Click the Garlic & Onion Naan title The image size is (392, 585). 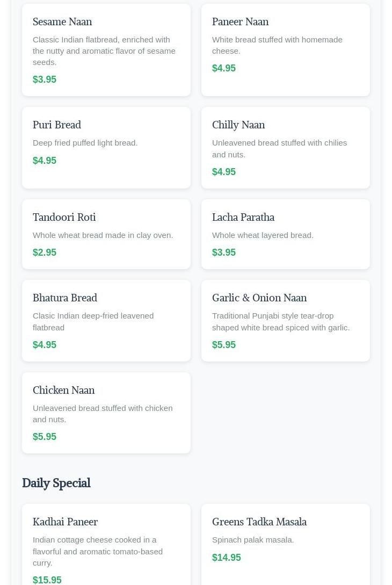click(x=259, y=298)
